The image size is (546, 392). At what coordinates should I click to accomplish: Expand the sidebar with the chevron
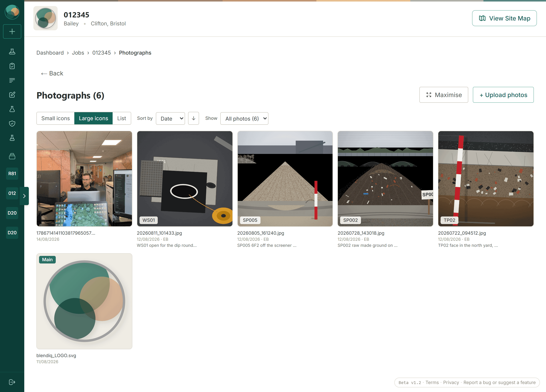point(24,196)
